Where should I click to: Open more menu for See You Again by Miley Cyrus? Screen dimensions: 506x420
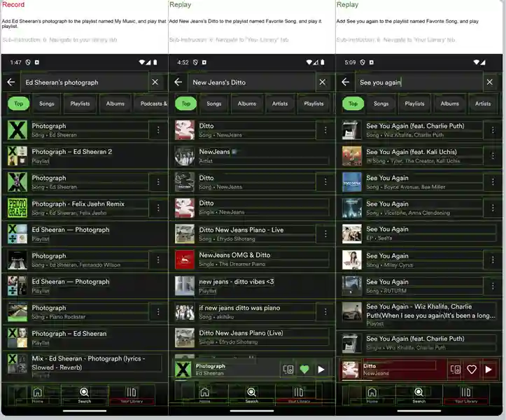493,260
